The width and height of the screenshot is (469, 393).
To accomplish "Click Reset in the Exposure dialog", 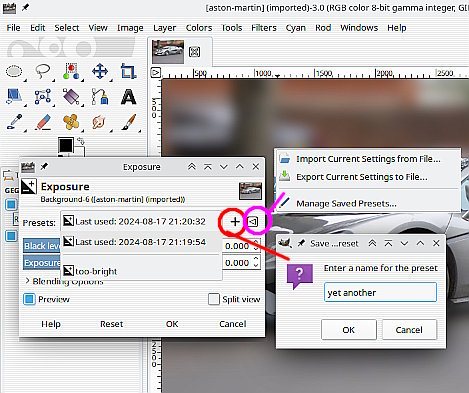I will tap(111, 324).
